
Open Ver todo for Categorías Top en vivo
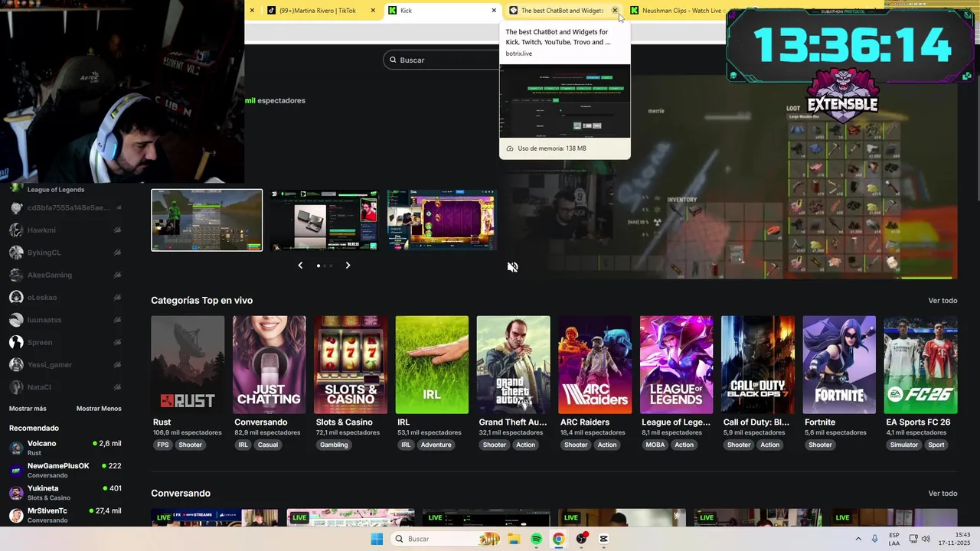942,301
